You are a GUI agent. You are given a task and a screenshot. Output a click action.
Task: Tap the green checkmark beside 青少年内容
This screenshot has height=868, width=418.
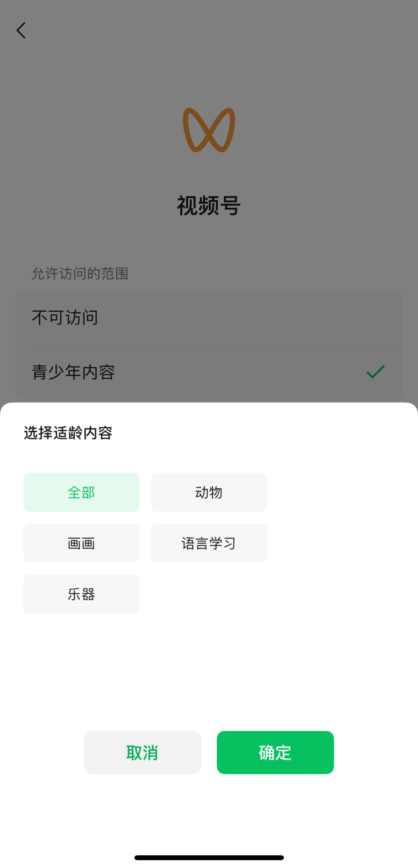click(376, 372)
